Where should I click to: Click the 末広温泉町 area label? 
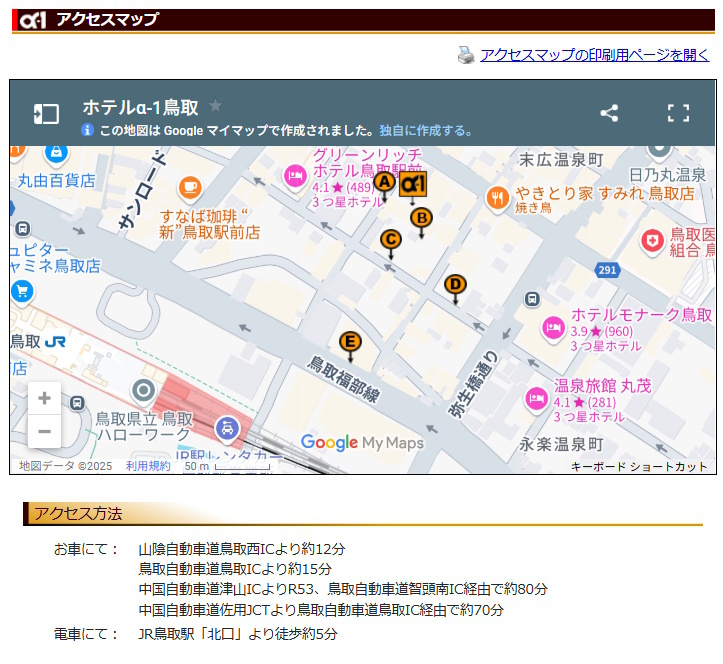point(561,160)
